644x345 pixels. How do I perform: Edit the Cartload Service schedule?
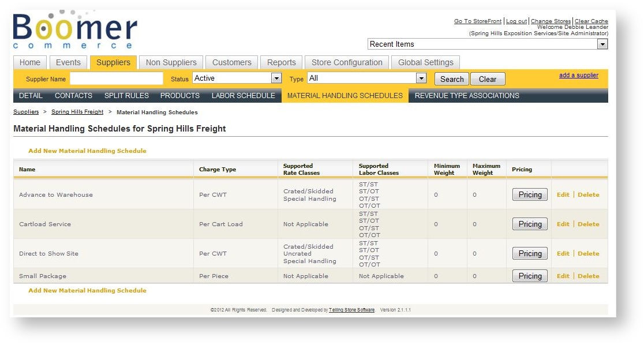563,224
